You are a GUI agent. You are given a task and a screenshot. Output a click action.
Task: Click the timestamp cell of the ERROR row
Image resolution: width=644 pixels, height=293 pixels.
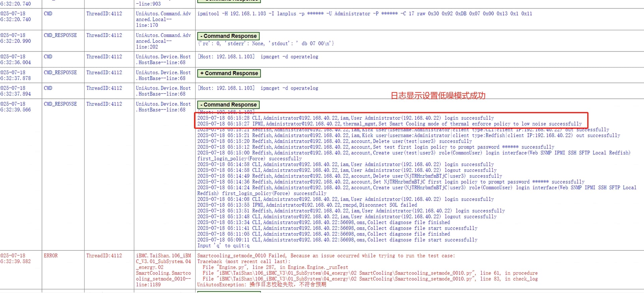click(16, 258)
